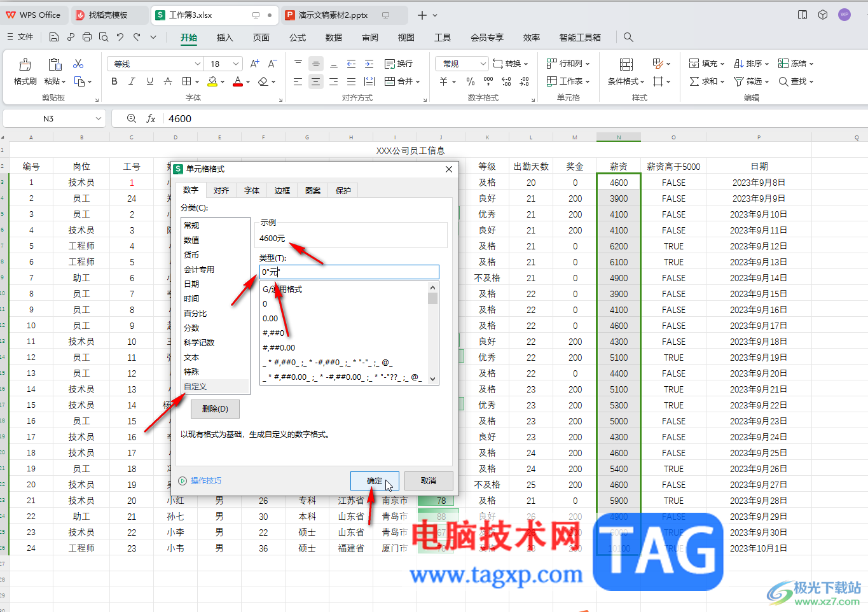Toggle middle vertical alignment
Image resolution: width=868 pixels, height=612 pixels.
(316, 64)
